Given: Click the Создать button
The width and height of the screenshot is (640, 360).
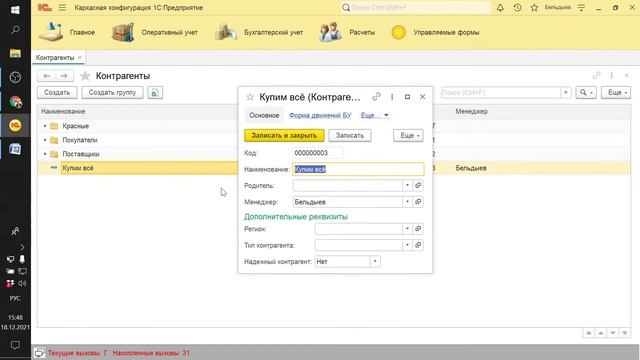Looking at the screenshot, I should (x=57, y=93).
